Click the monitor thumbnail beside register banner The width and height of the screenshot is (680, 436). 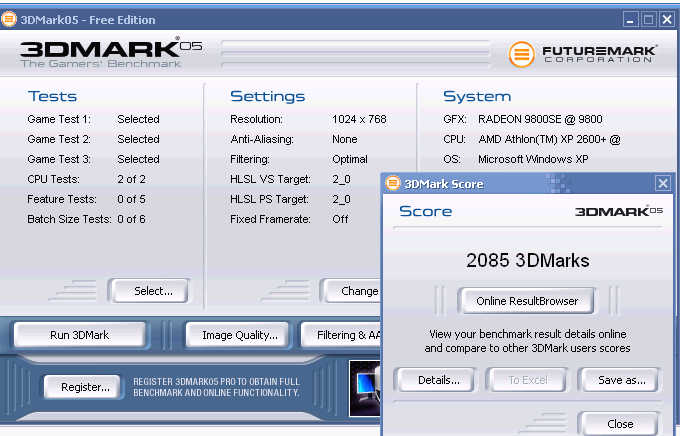(365, 388)
